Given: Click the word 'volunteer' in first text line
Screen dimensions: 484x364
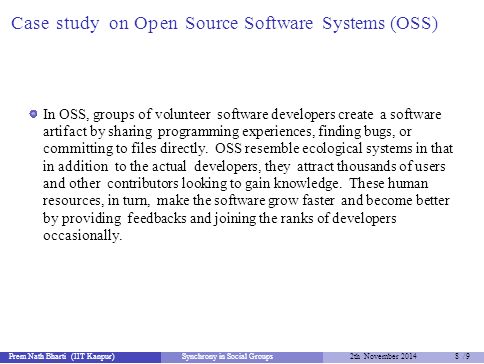Looking at the screenshot, I should (x=183, y=114).
